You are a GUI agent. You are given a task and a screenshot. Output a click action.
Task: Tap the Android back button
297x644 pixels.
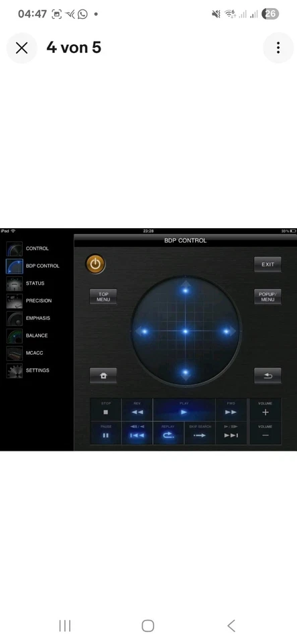[231, 626]
